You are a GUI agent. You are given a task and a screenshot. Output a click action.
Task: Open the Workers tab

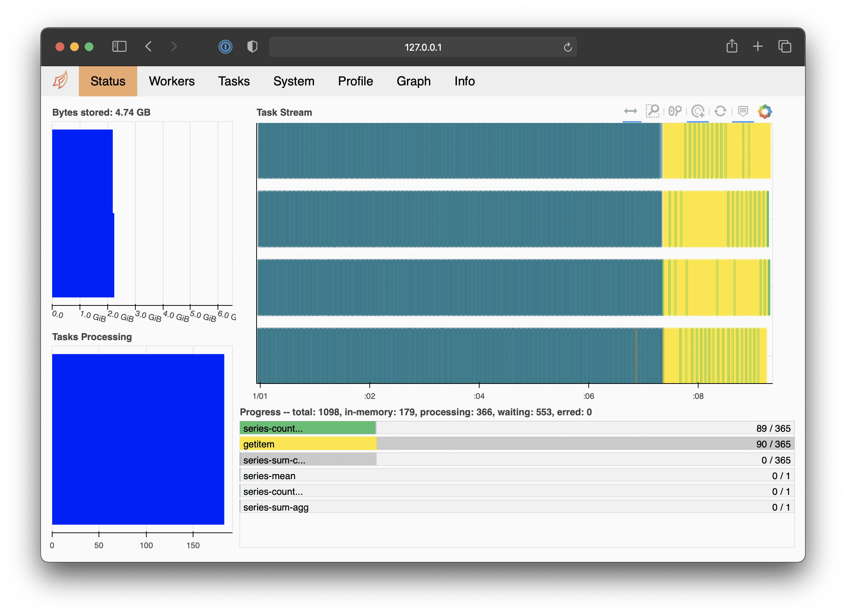click(172, 81)
